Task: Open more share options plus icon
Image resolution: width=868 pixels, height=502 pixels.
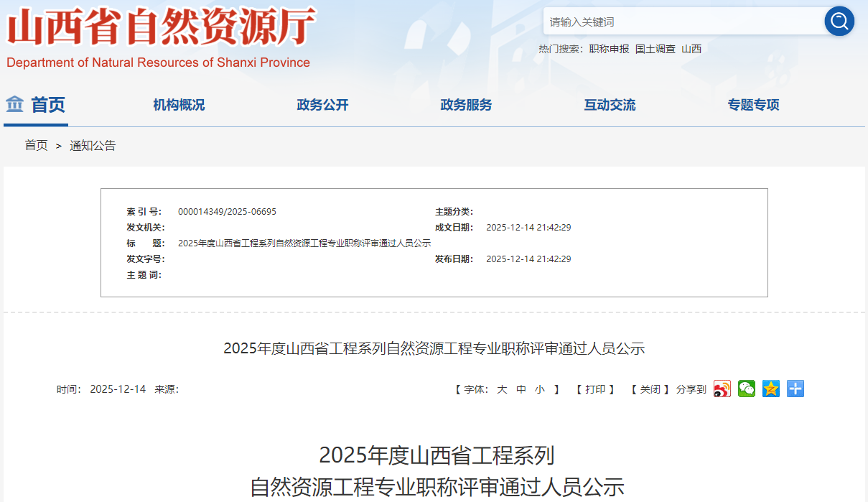Action: (795, 389)
